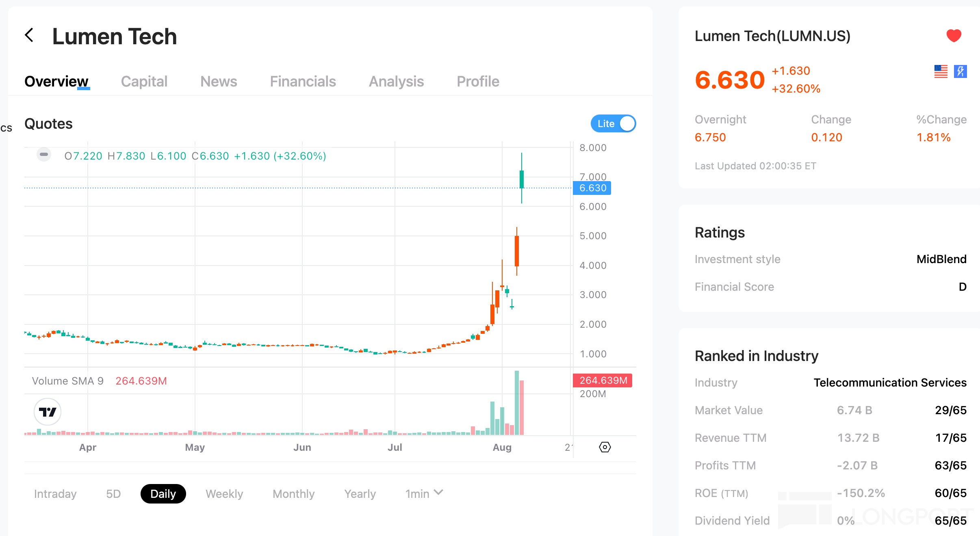Open the Profile tab

pos(478,81)
